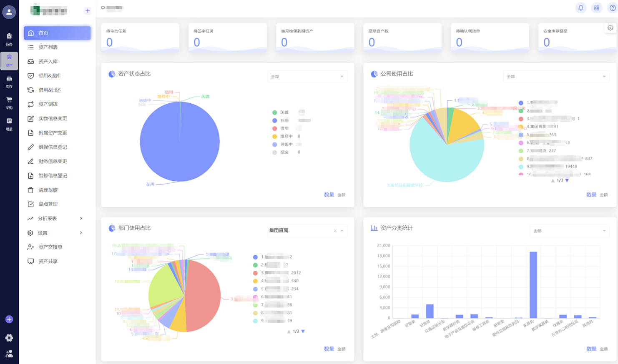Click the tall 家具类 bar

[533, 284]
